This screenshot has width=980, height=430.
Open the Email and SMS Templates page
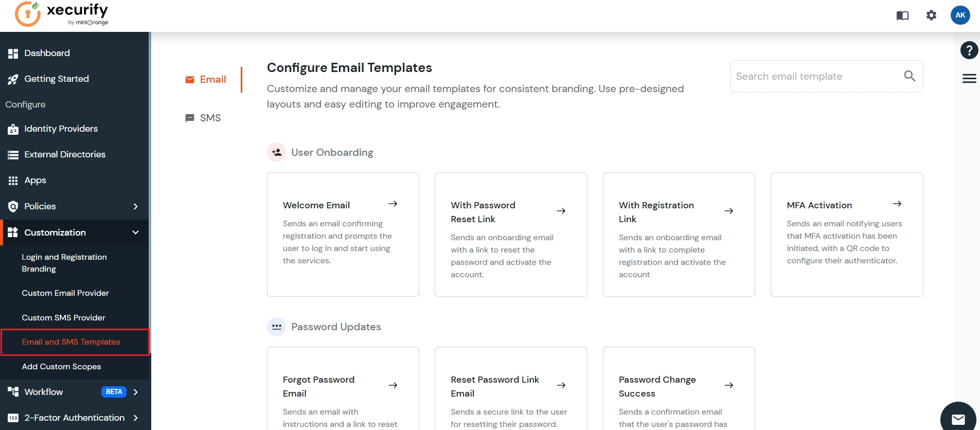[x=71, y=342]
